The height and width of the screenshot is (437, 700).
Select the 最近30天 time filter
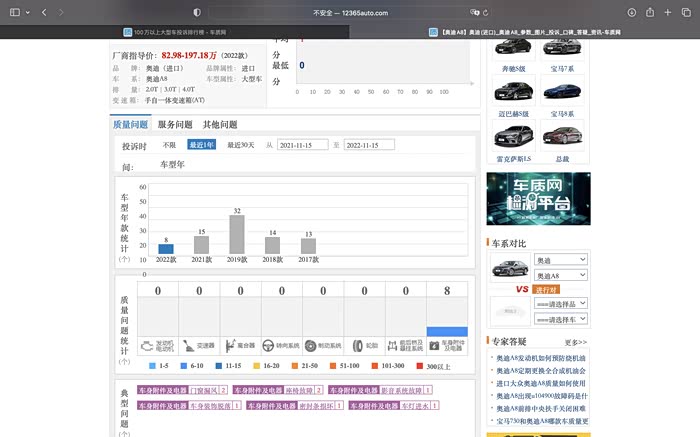click(240, 145)
